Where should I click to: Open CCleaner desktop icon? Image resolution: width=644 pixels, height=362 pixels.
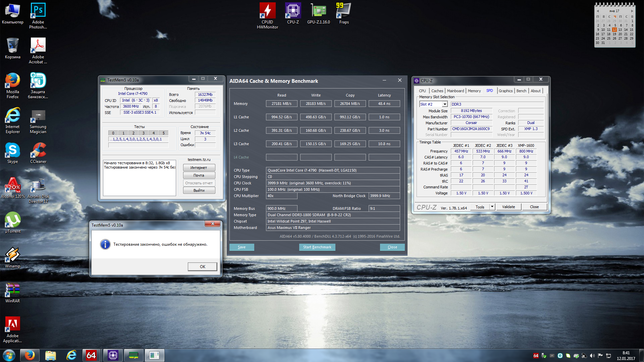point(38,151)
